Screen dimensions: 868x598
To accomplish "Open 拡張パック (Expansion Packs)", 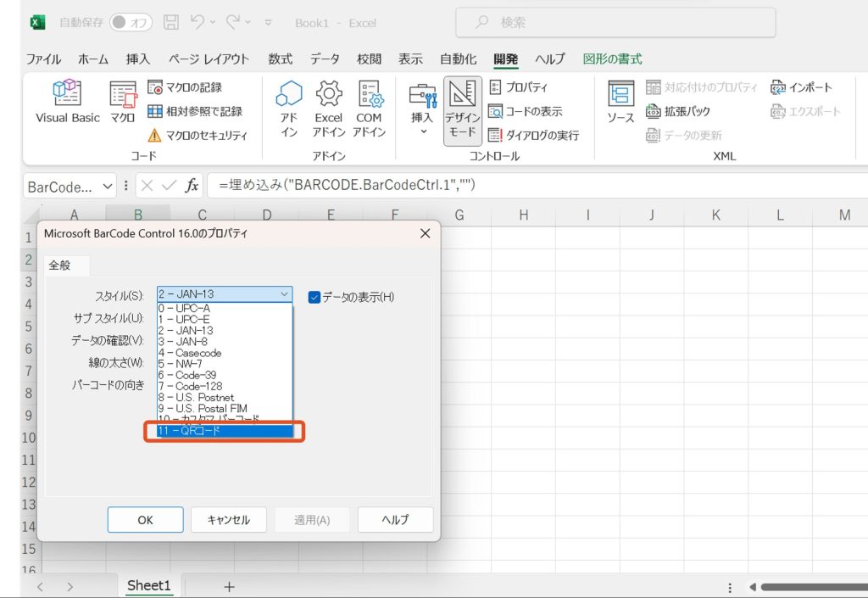I will coord(678,111).
